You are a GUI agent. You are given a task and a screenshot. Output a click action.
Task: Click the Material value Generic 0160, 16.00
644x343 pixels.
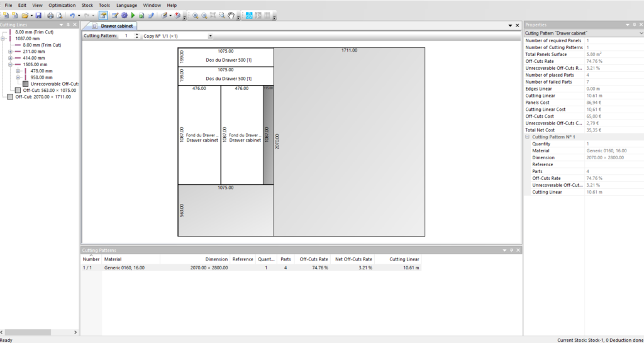point(606,151)
